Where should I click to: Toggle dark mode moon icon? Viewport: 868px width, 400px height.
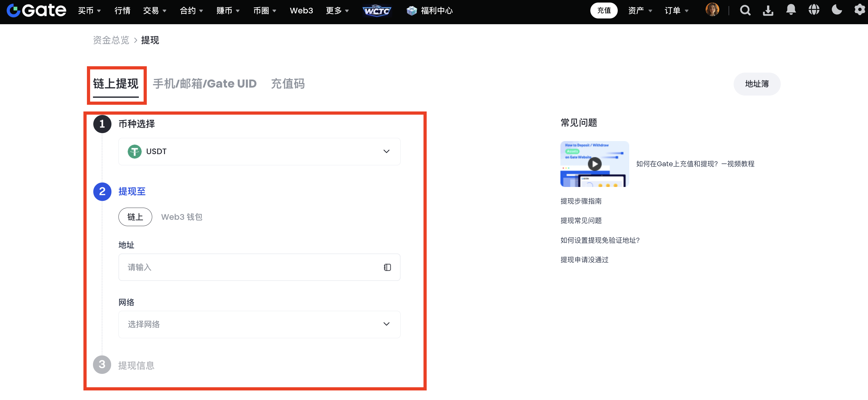pyautogui.click(x=837, y=10)
